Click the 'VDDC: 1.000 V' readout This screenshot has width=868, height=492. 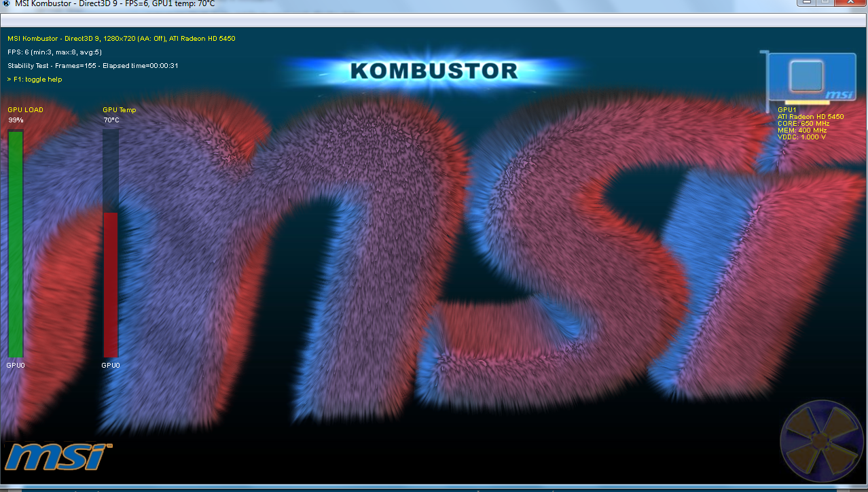coord(801,137)
